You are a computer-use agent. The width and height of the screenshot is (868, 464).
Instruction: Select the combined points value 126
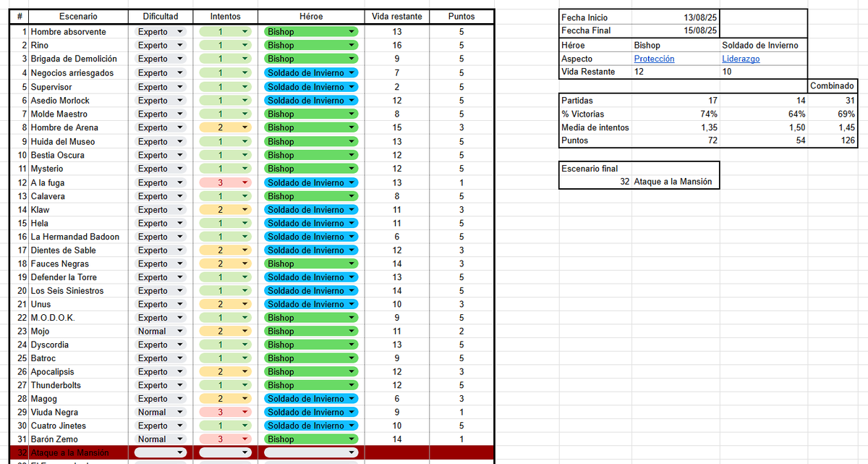[x=832, y=140]
